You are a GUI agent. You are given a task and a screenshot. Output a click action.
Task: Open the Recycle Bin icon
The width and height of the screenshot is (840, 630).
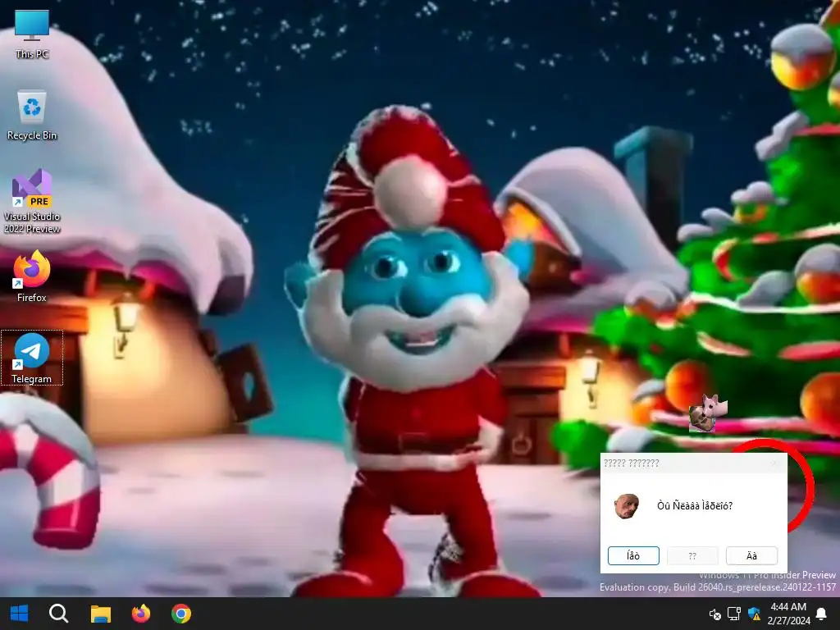32,116
